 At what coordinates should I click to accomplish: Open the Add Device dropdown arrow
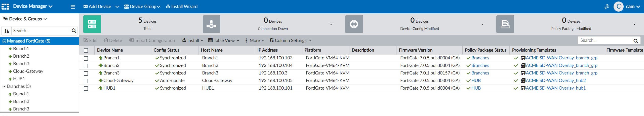click(x=117, y=7)
